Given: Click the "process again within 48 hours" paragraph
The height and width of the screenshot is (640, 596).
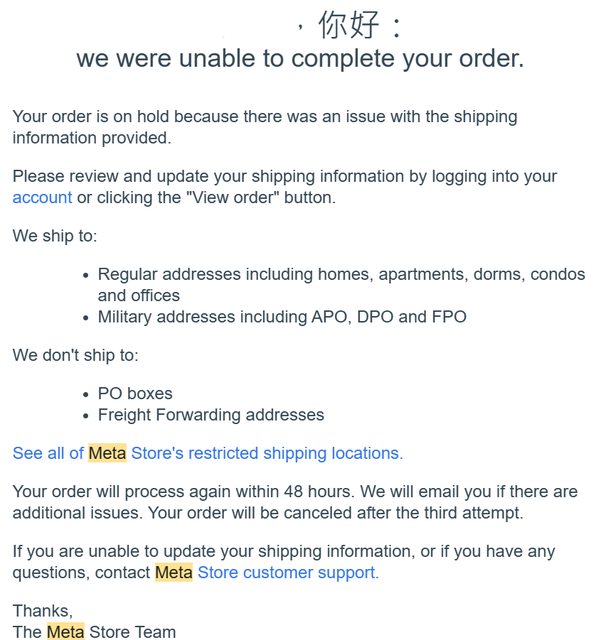Looking at the screenshot, I should pyautogui.click(x=295, y=502).
